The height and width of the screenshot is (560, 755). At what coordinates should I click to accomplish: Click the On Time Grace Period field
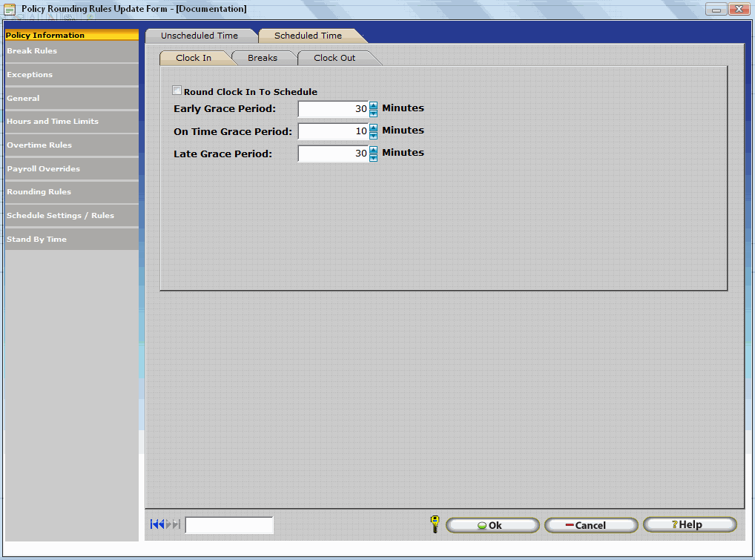coord(333,131)
